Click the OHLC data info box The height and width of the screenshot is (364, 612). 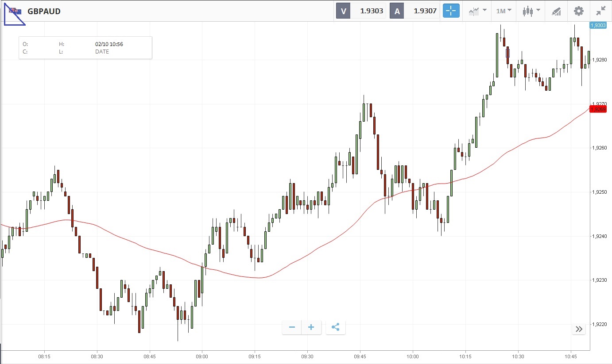coord(85,48)
